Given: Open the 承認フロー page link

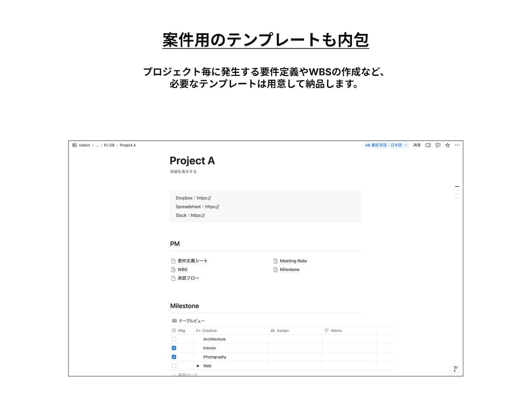Looking at the screenshot, I should [x=188, y=278].
